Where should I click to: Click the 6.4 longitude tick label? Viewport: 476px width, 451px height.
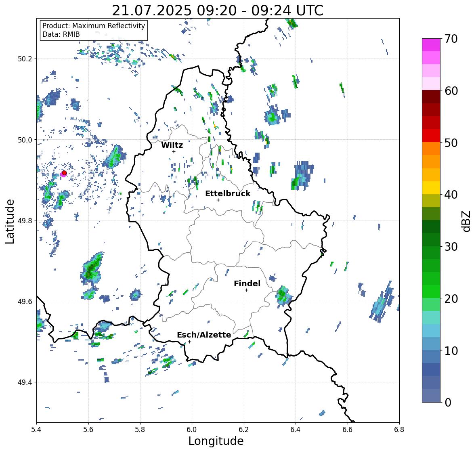pos(296,430)
